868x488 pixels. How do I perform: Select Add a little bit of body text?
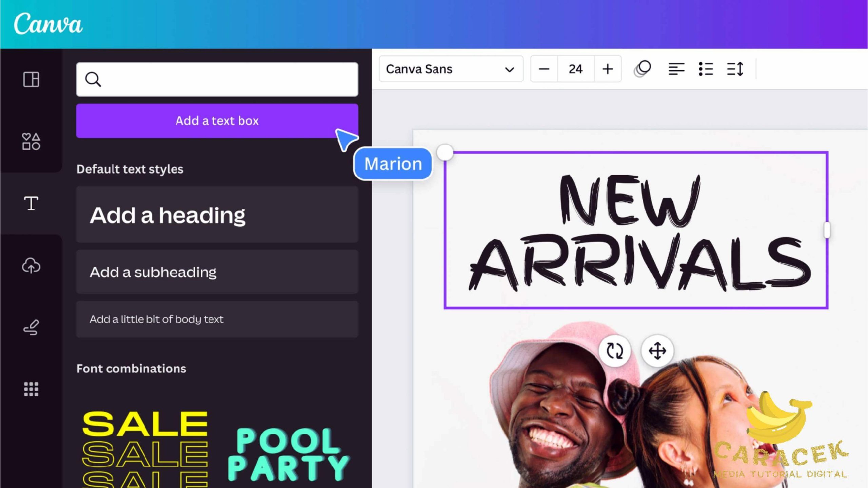pyautogui.click(x=156, y=319)
